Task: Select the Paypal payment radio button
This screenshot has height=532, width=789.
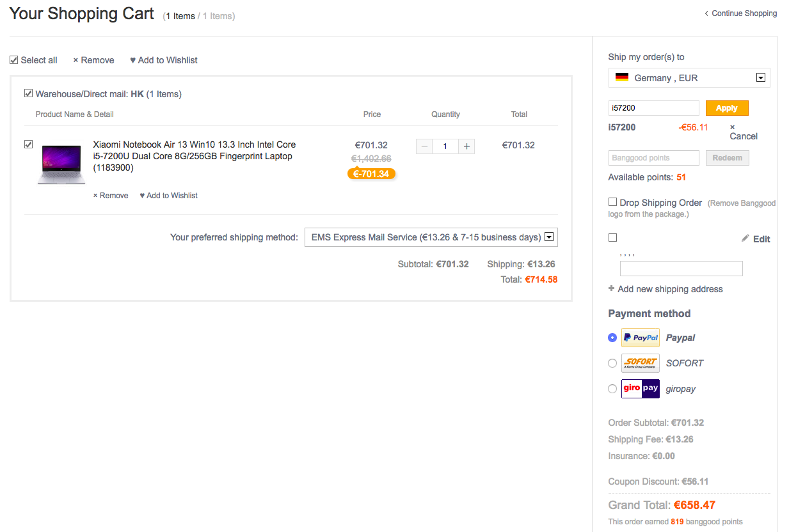Action: pos(612,338)
